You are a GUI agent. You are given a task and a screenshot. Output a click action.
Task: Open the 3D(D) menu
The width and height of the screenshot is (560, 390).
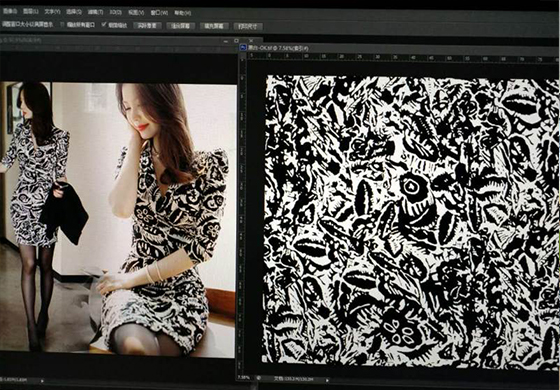(x=115, y=12)
